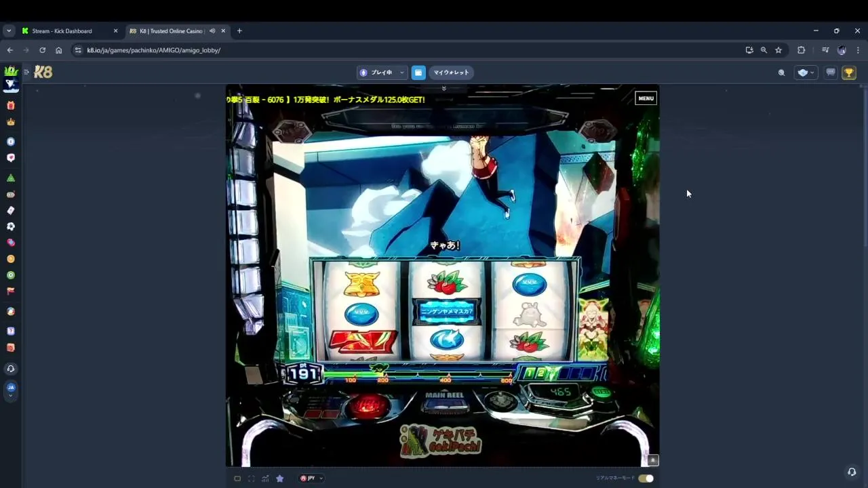
Task: Open the green triangle sidebar icon
Action: (11, 178)
